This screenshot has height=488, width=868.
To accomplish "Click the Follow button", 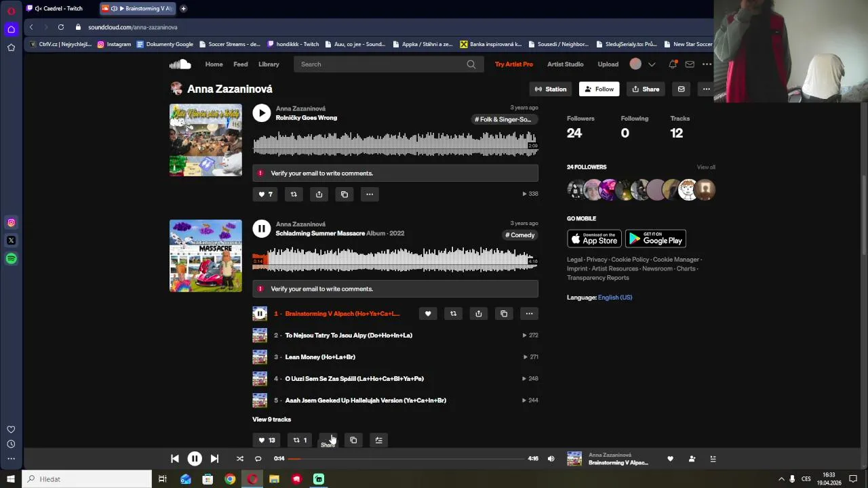I will (599, 89).
